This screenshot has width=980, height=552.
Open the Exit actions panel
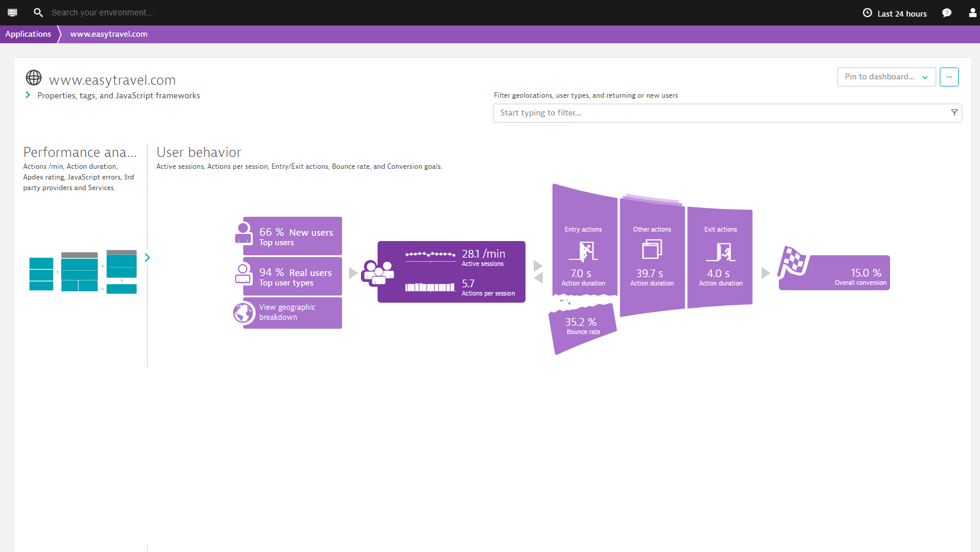(x=720, y=258)
